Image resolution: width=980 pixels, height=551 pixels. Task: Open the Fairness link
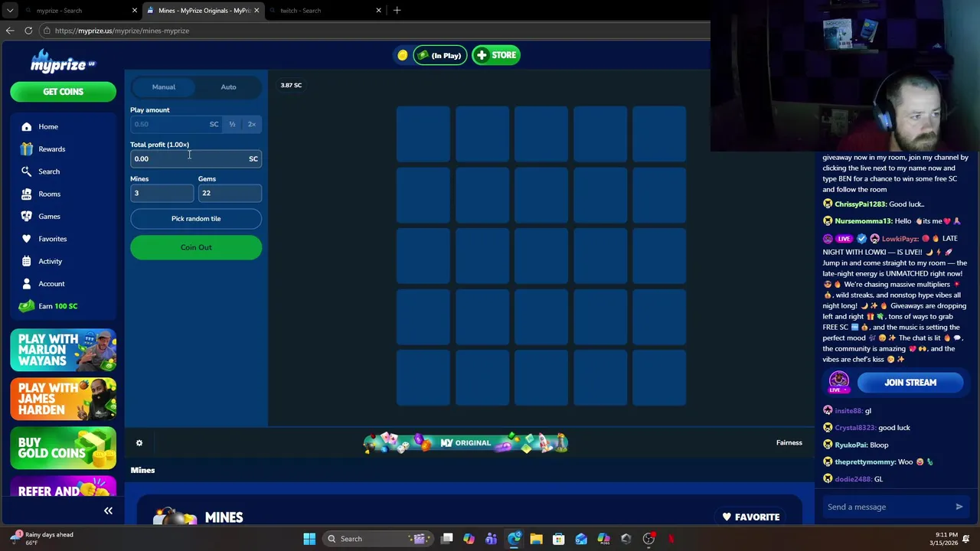[x=789, y=442]
